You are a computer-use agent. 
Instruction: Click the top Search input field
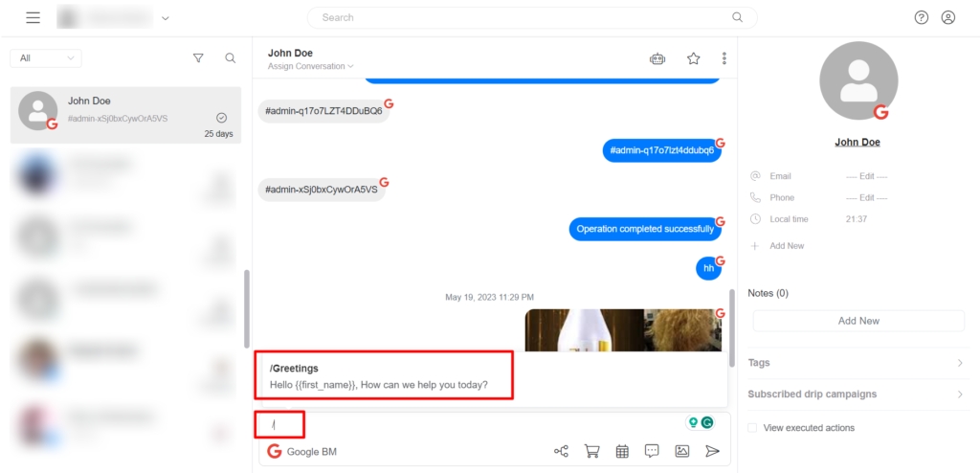click(x=531, y=17)
